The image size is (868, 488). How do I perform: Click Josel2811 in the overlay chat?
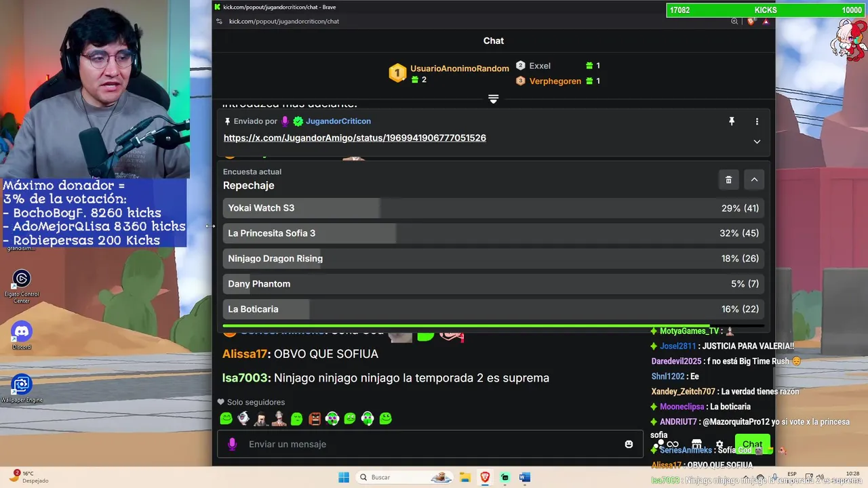pos(678,346)
